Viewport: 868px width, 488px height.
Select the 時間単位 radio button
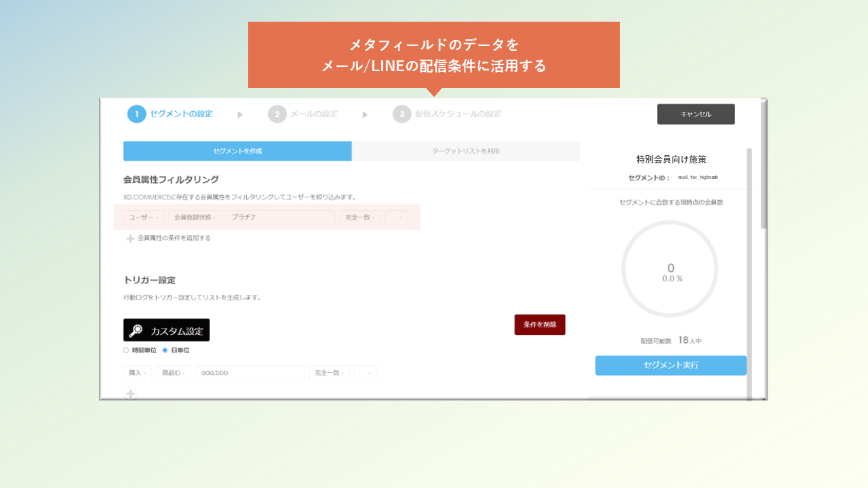coord(126,350)
